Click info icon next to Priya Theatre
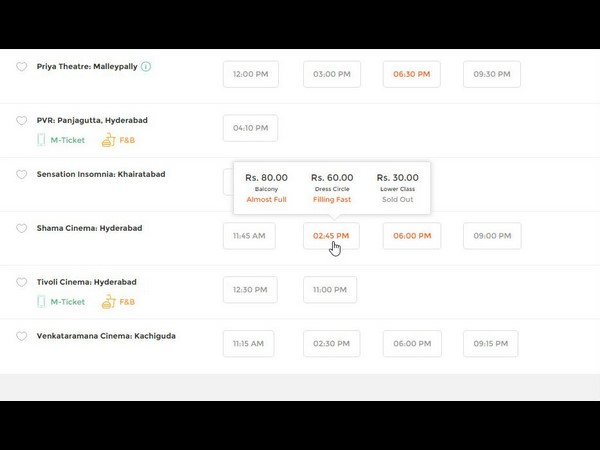 (x=146, y=67)
